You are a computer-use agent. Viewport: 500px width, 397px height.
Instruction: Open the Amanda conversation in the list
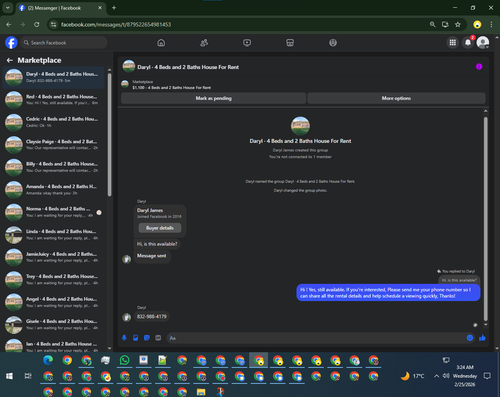tap(54, 190)
